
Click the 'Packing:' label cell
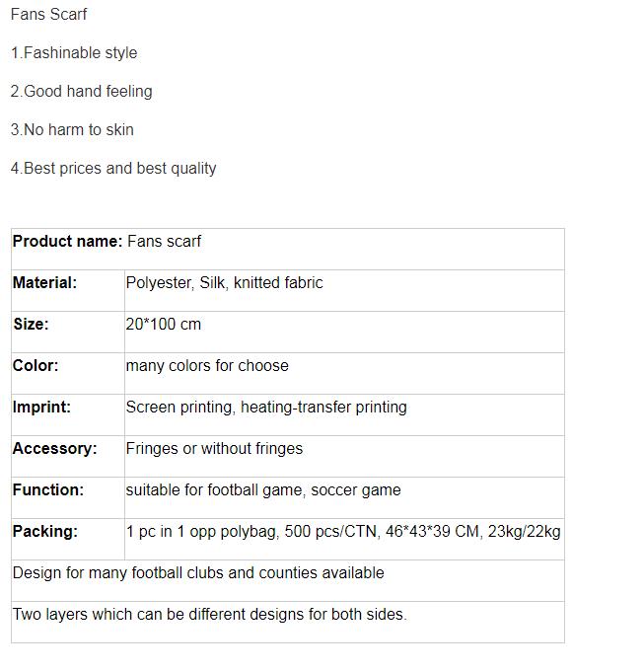tap(68, 539)
